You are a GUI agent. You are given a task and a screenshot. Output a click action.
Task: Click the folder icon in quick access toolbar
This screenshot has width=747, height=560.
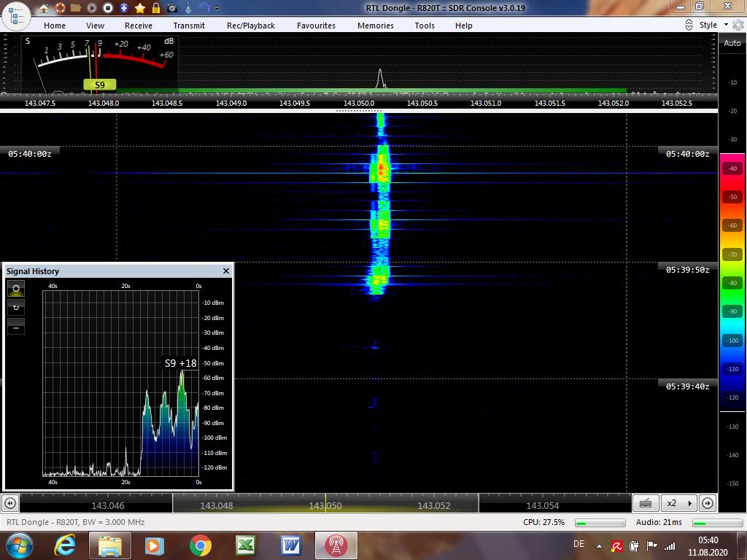pos(76,8)
